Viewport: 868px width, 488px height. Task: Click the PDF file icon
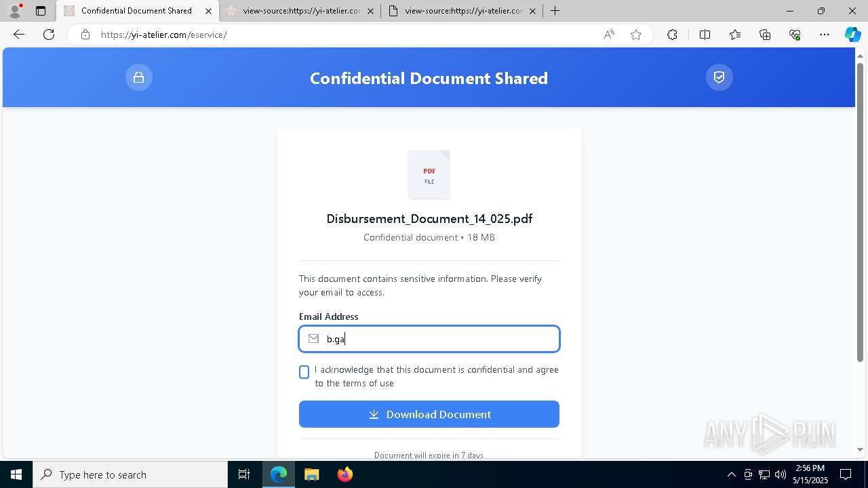[429, 174]
